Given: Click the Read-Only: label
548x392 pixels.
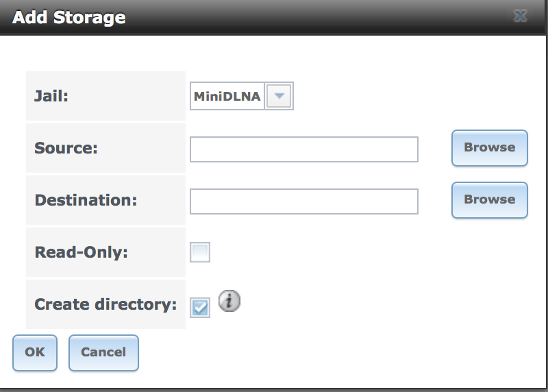Looking at the screenshot, I should click(x=82, y=252).
